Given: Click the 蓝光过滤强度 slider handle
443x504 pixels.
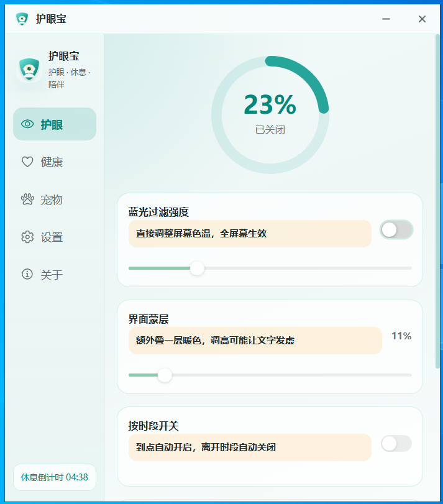Looking at the screenshot, I should coord(197,268).
